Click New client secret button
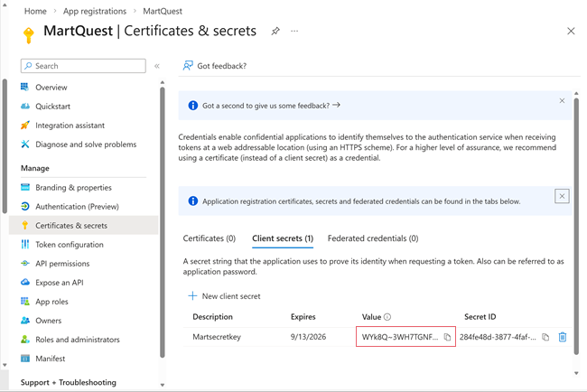Image resolution: width=587 pixels, height=392 pixels. pos(224,296)
